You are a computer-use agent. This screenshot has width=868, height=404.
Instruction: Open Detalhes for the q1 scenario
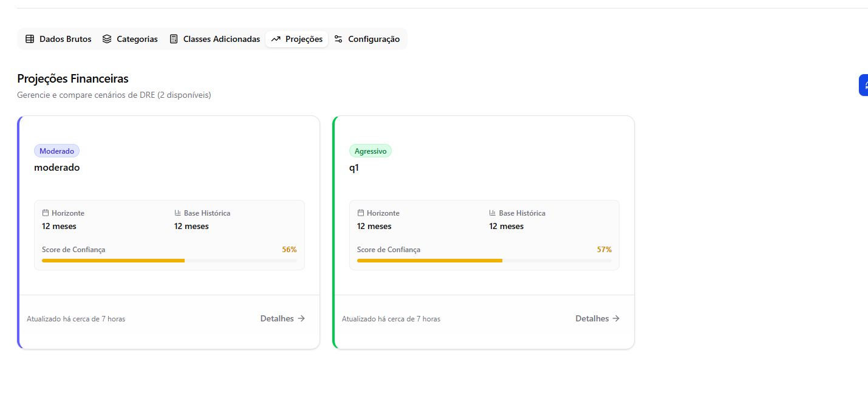[598, 318]
